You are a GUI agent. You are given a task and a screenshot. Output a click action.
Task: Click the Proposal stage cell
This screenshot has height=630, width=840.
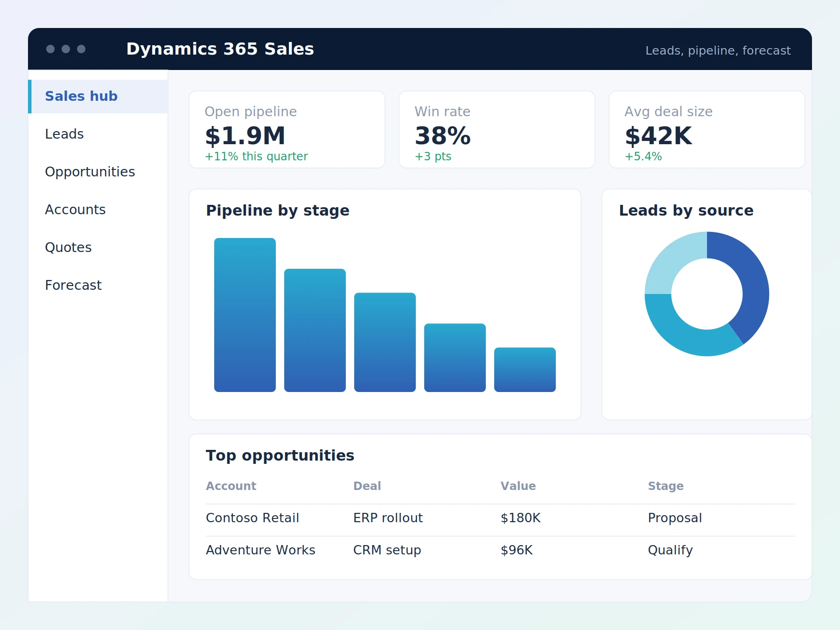[675, 518]
